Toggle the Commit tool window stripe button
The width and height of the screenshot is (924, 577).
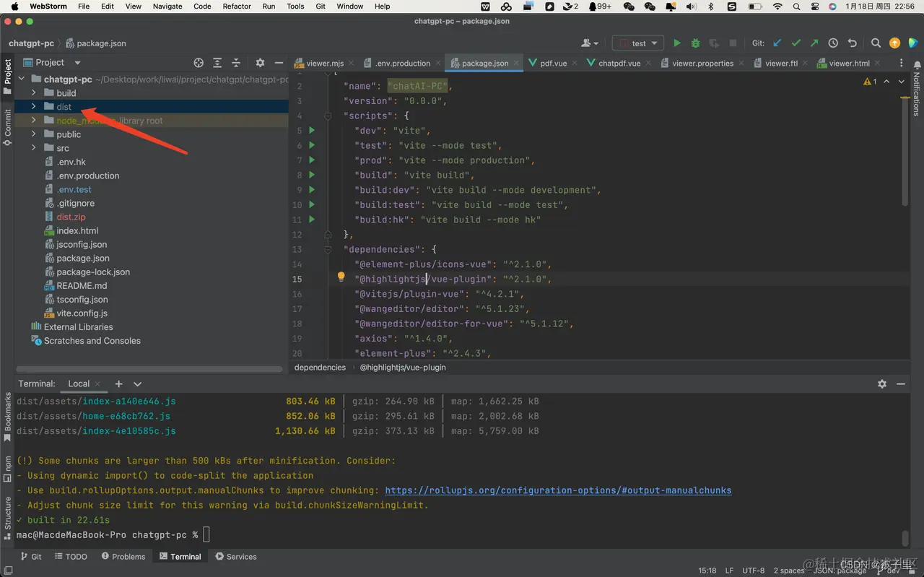pyautogui.click(x=7, y=127)
